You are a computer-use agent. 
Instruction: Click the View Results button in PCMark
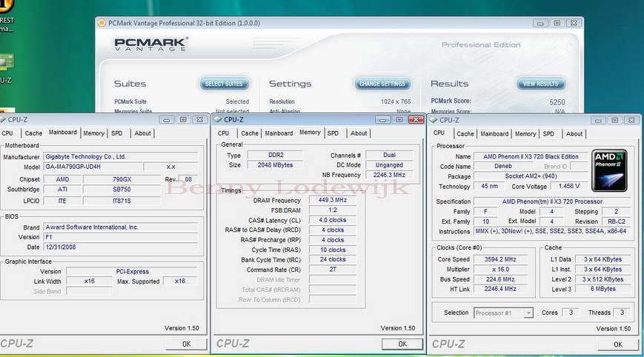click(x=540, y=84)
